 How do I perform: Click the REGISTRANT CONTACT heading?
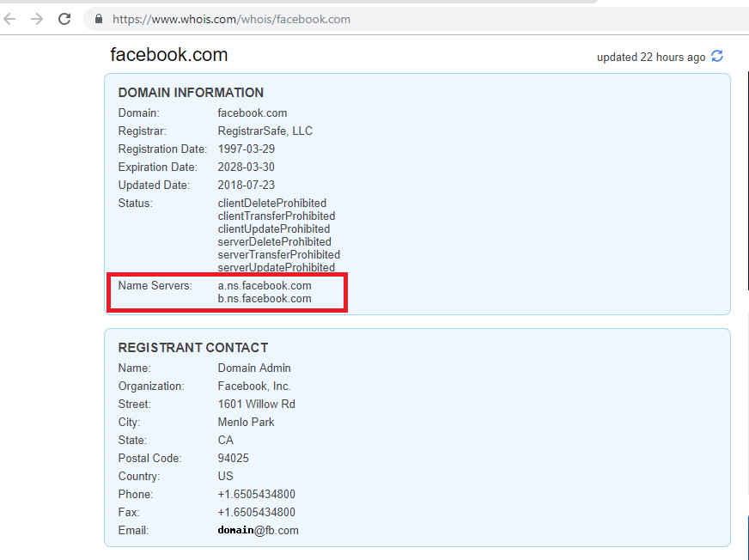193,347
